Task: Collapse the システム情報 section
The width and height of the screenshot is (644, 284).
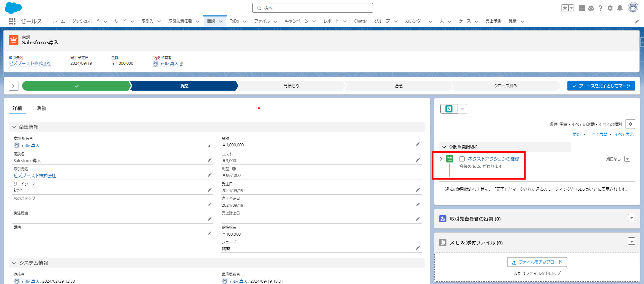Action: [x=14, y=263]
